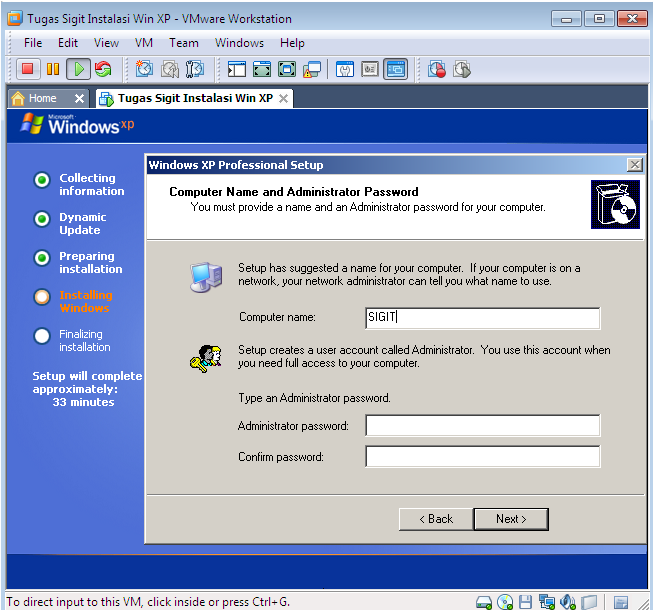The height and width of the screenshot is (611, 654).
Task: Click the Finalizing installation step circle
Action: (42, 336)
